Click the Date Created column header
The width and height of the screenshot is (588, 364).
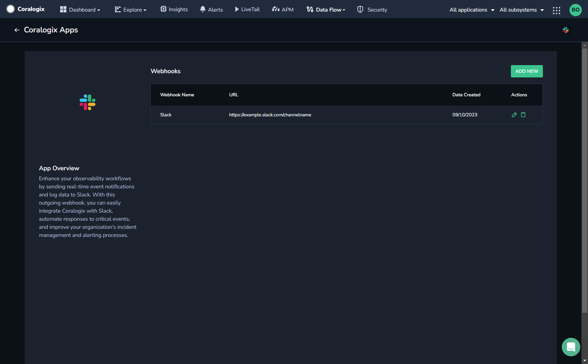point(466,95)
